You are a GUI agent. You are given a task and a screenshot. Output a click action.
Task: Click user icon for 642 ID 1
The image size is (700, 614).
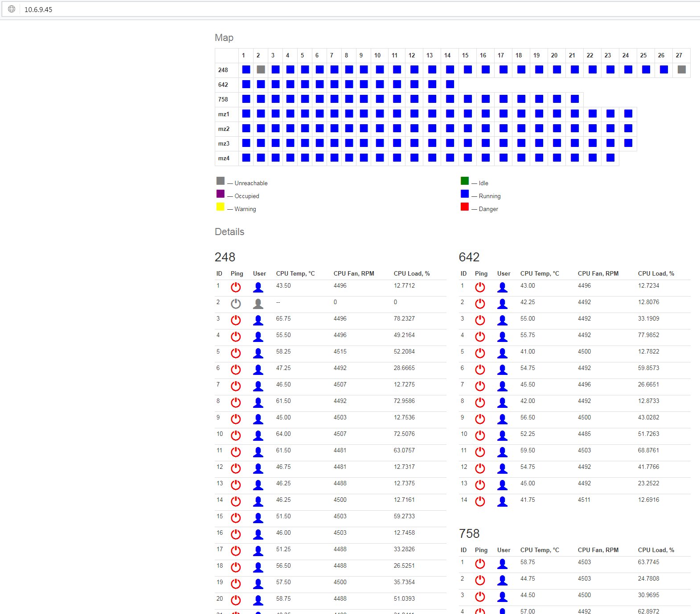(502, 287)
